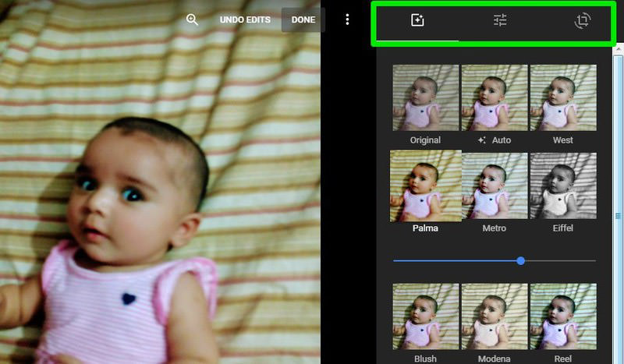Open the basic adjustments sliders tab

tap(500, 20)
